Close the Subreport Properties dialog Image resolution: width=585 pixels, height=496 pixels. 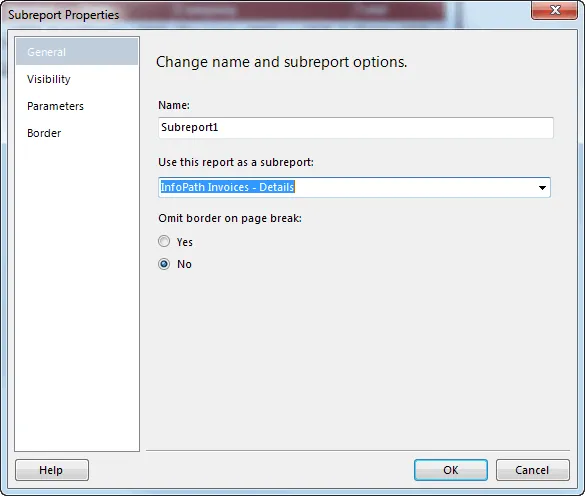click(x=555, y=10)
